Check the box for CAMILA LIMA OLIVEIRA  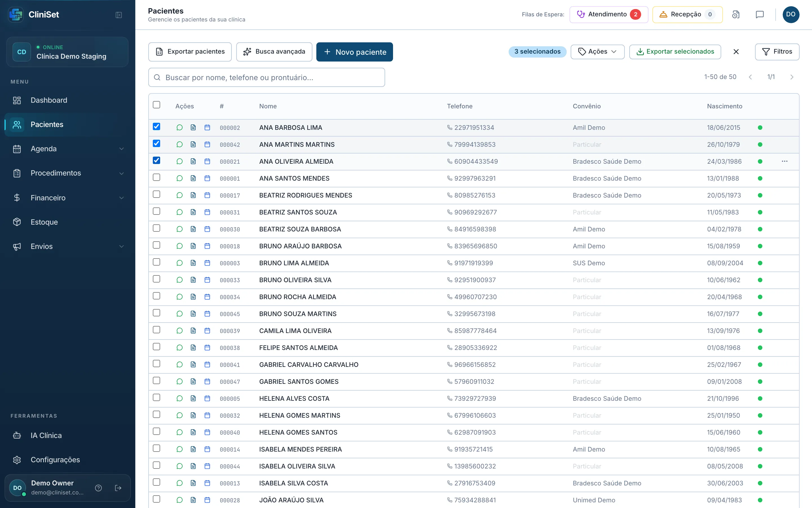coord(156,330)
